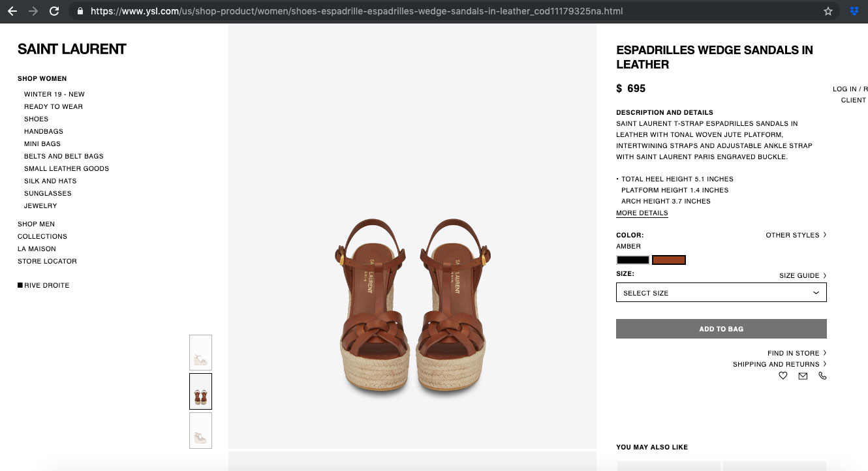
Task: Click the Add to Bag button
Action: 721,329
